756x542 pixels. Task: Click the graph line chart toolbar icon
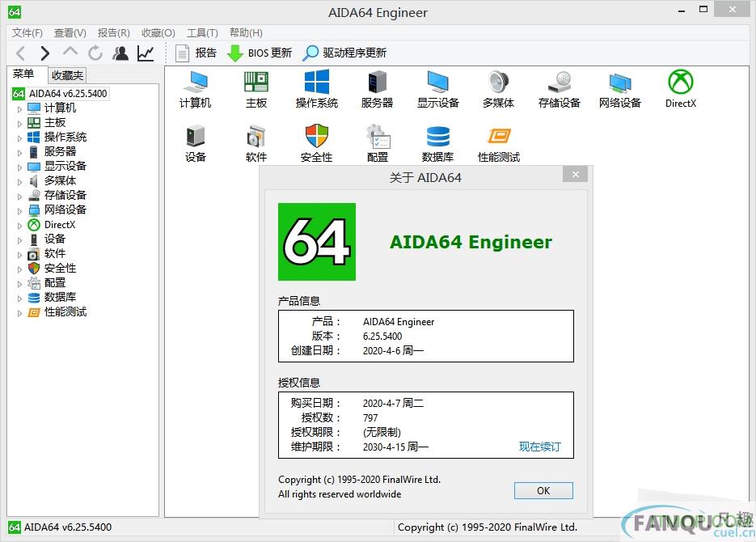point(146,53)
